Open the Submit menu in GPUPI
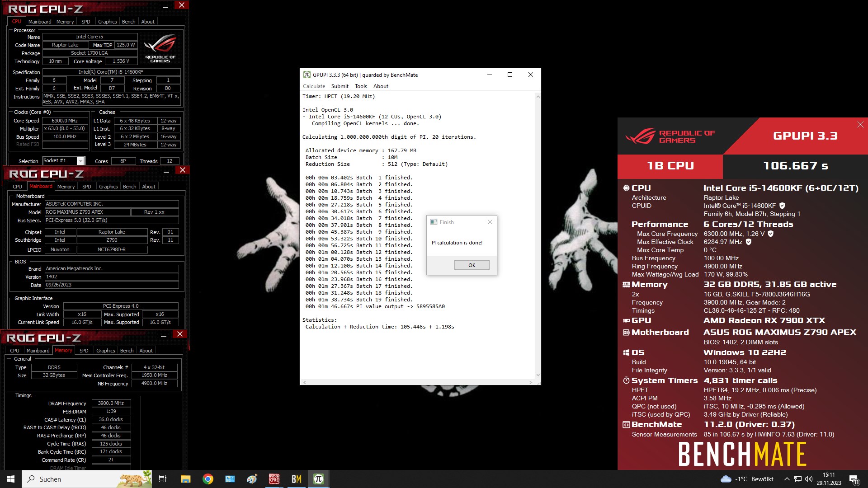Screen dimensions: 868x488 pyautogui.click(x=340, y=86)
